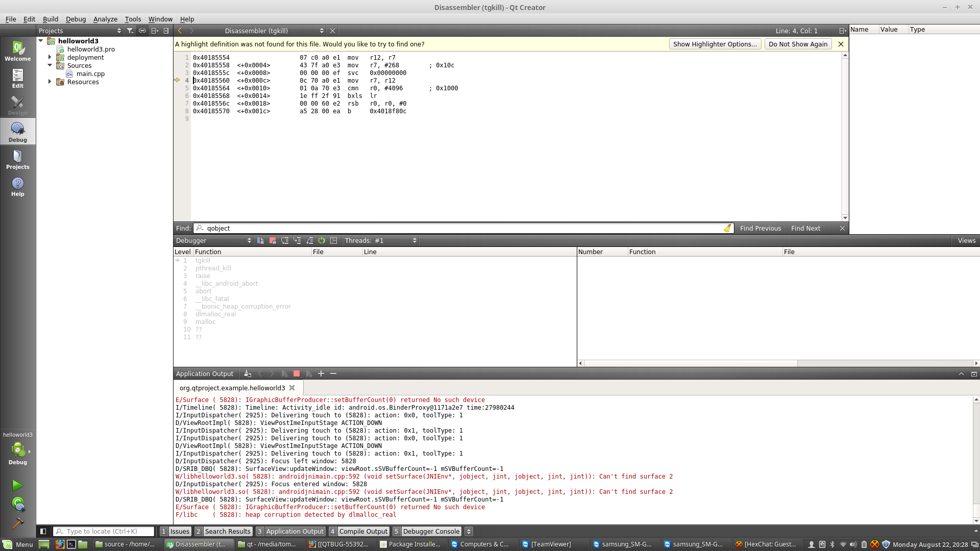Open the Threads #1 dropdown

tap(380, 241)
